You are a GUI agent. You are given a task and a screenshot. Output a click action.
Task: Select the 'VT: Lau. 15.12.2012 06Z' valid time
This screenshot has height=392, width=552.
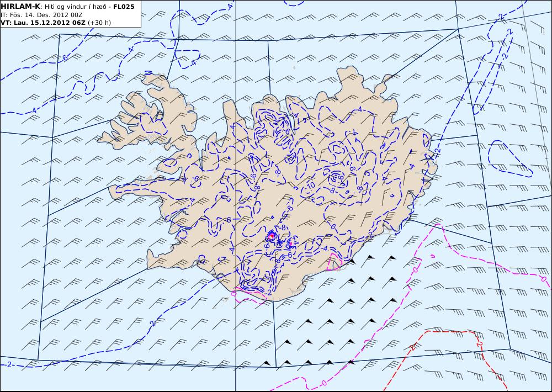pyautogui.click(x=43, y=23)
